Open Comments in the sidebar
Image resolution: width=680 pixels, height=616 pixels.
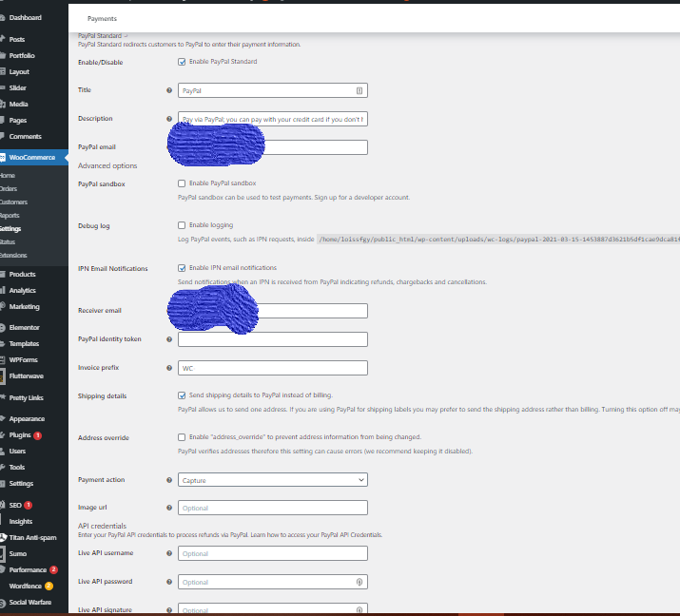click(25, 137)
